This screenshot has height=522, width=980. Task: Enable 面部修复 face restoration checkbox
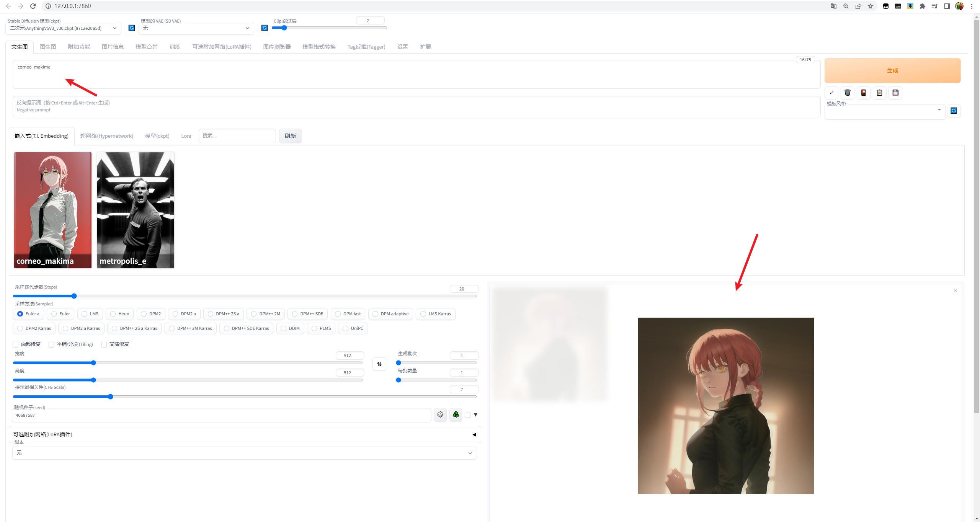pyautogui.click(x=16, y=344)
